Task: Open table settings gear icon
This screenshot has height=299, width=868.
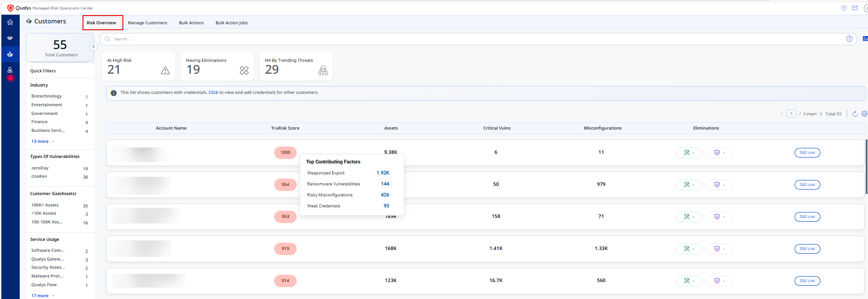Action: pos(864,114)
